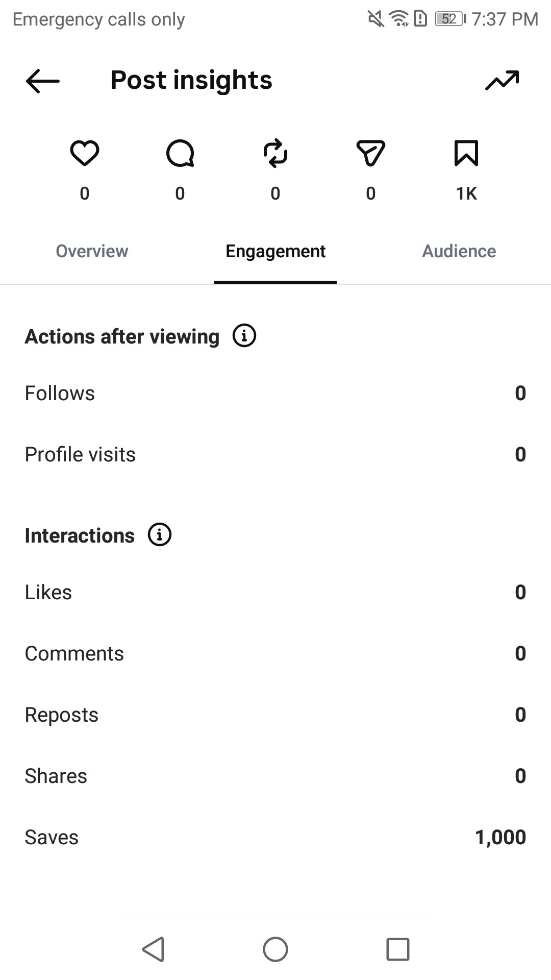Tap the heart likes icon

[85, 153]
